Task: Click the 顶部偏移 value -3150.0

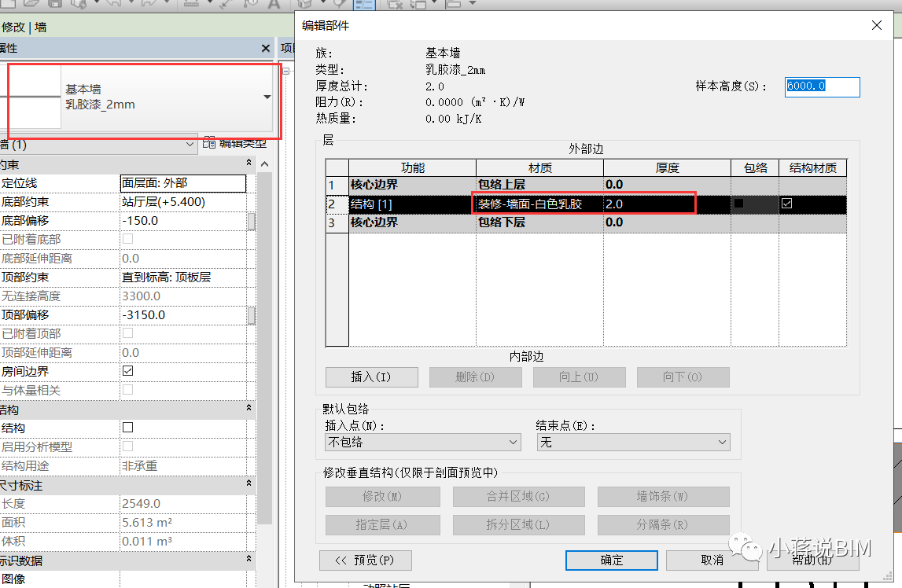Action: coord(183,315)
